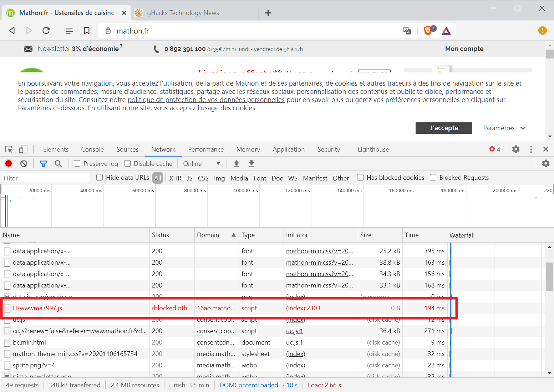Image resolution: width=554 pixels, height=392 pixels.
Task: Switch to the Sources tab
Action: 127,149
